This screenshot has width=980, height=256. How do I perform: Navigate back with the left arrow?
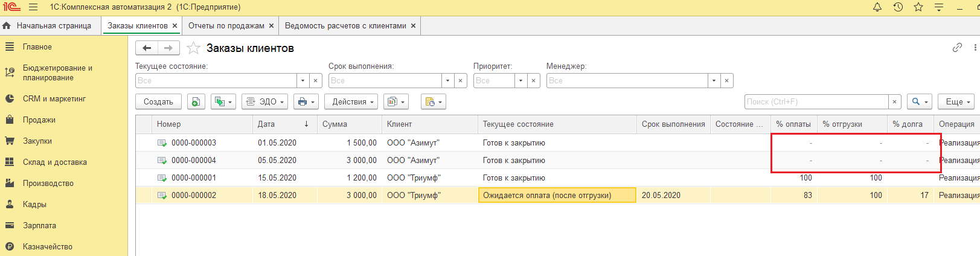coord(147,48)
